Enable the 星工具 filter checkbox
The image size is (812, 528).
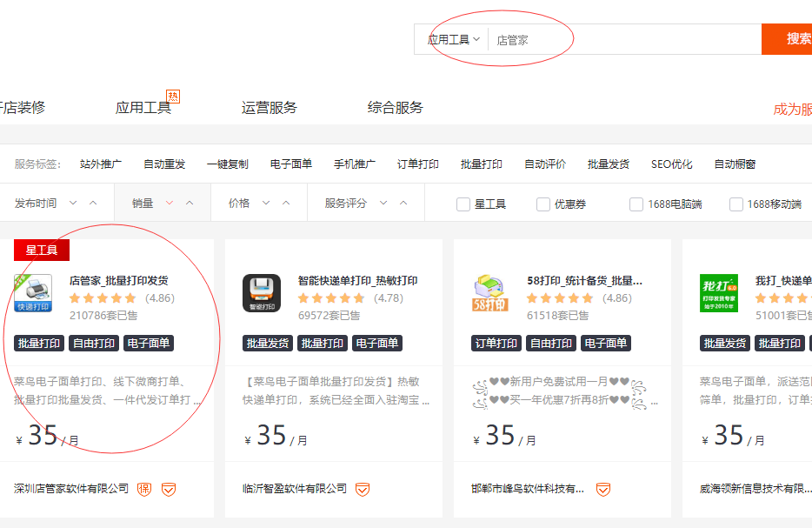point(463,204)
